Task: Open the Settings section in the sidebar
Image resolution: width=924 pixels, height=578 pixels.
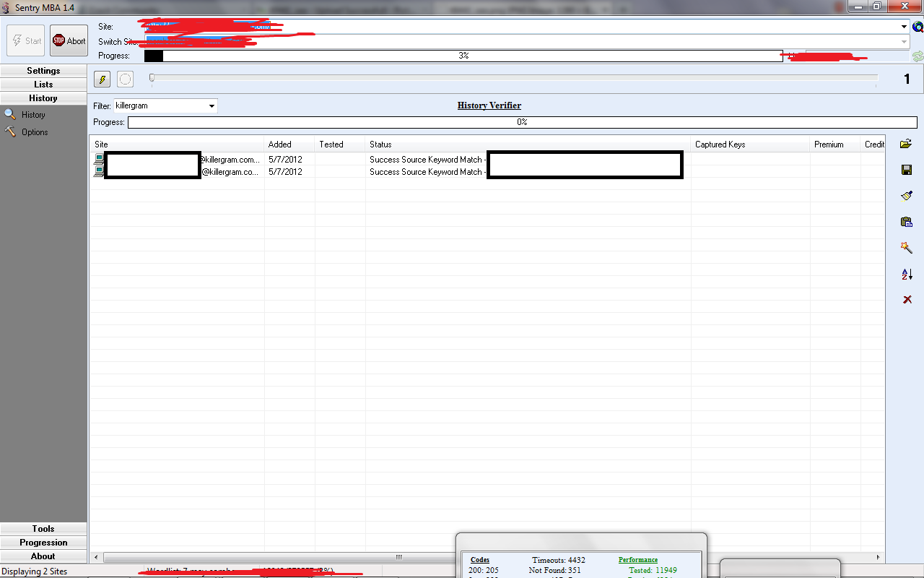Action: pos(43,71)
